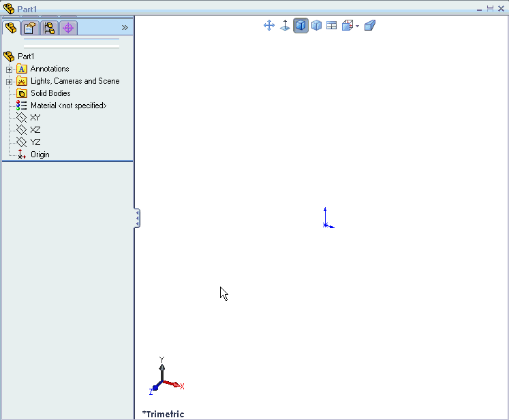Click the Pan view move-arrows icon
Screen dimensions: 509x420
click(268, 26)
